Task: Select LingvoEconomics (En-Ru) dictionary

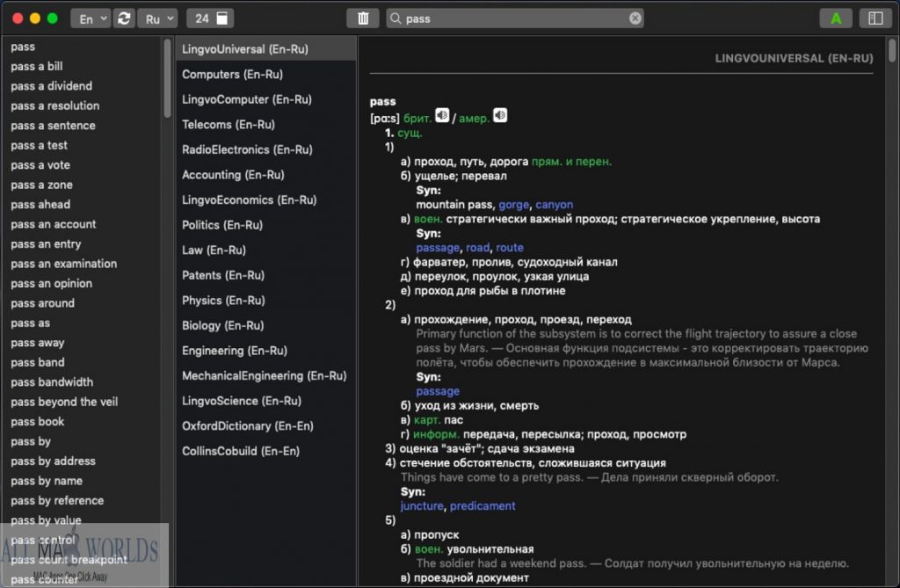Action: (x=265, y=200)
